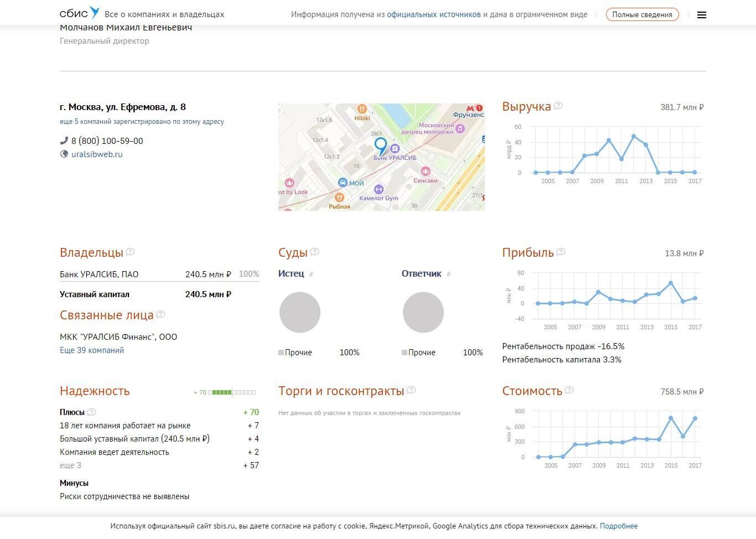
Task: Open the Торги и госконтракты heading
Action: (x=341, y=391)
